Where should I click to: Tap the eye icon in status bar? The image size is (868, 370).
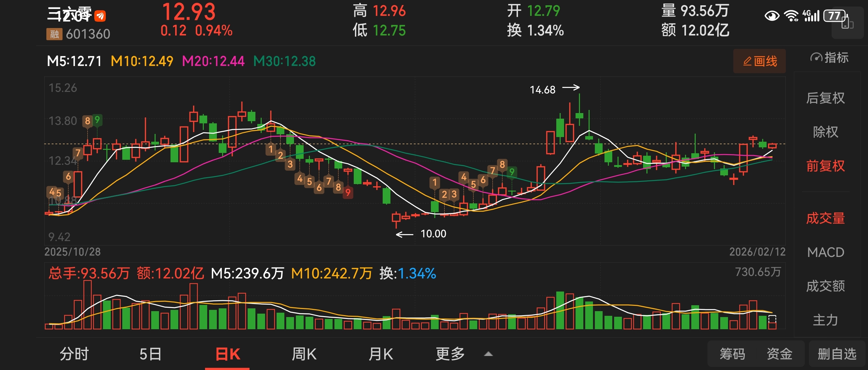[772, 16]
